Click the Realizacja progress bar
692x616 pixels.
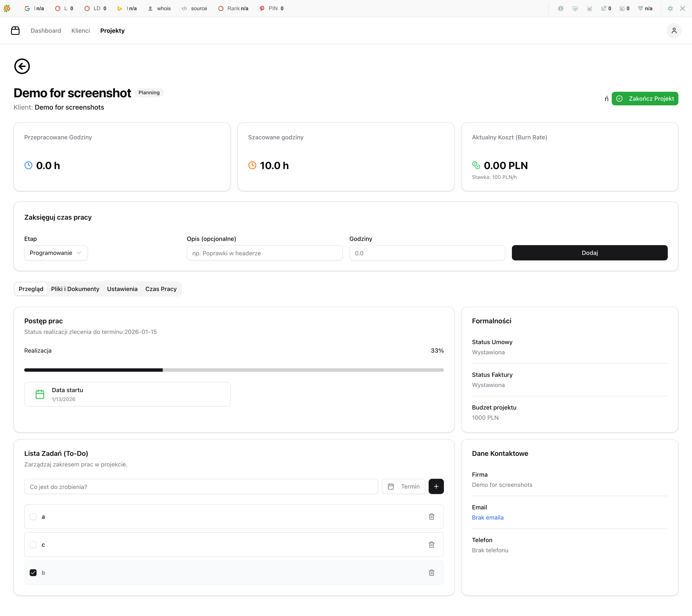[234, 370]
